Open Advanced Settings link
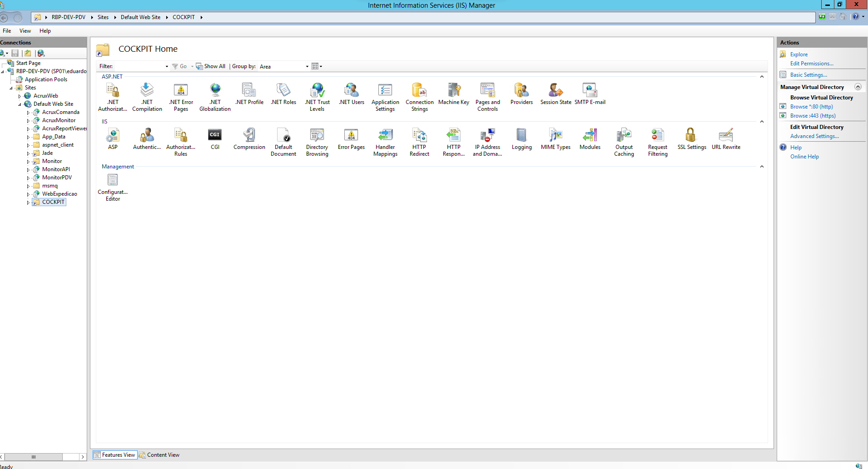 (815, 136)
